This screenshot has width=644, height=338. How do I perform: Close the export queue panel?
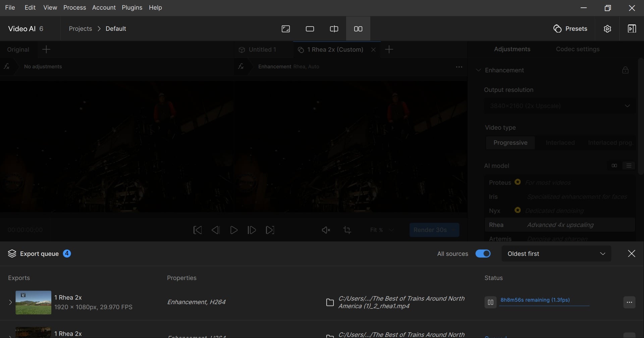tap(631, 254)
